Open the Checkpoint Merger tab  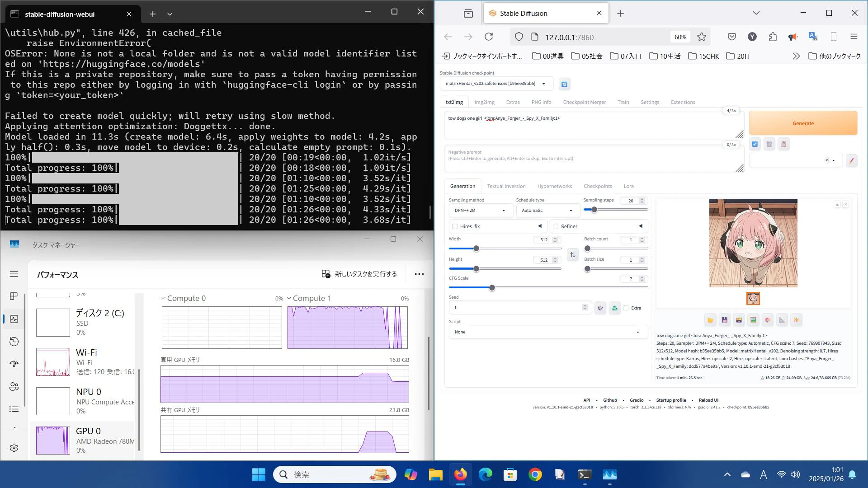point(584,102)
